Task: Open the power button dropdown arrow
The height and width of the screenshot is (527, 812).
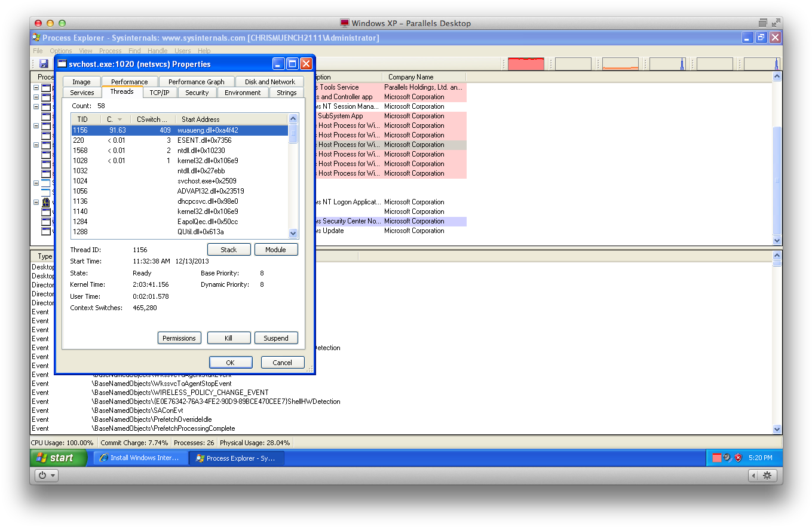Action: [x=52, y=475]
